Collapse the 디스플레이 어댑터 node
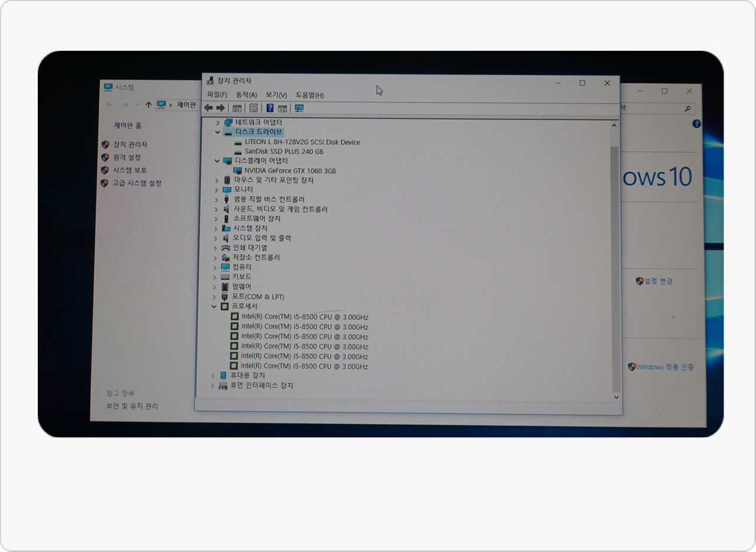The image size is (756, 552). click(217, 161)
